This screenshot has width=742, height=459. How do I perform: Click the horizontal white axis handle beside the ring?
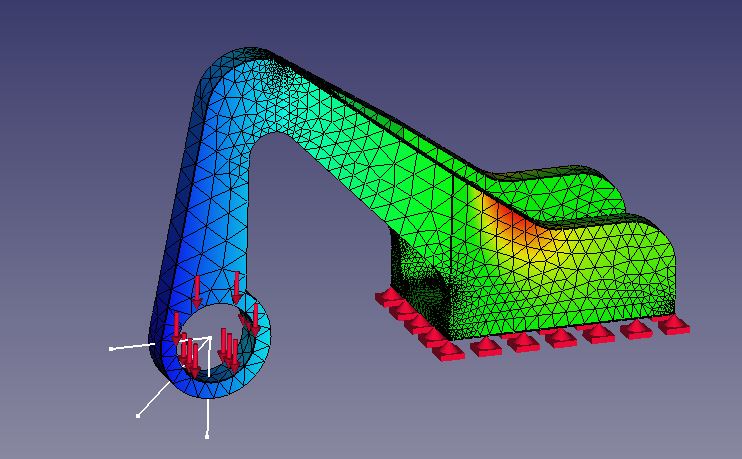click(111, 349)
